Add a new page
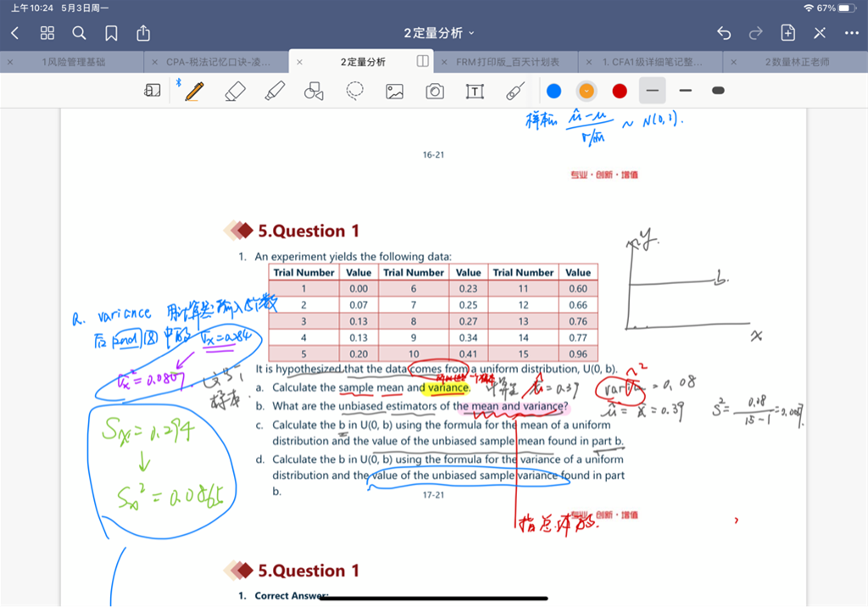This screenshot has width=868, height=607. pyautogui.click(x=787, y=33)
